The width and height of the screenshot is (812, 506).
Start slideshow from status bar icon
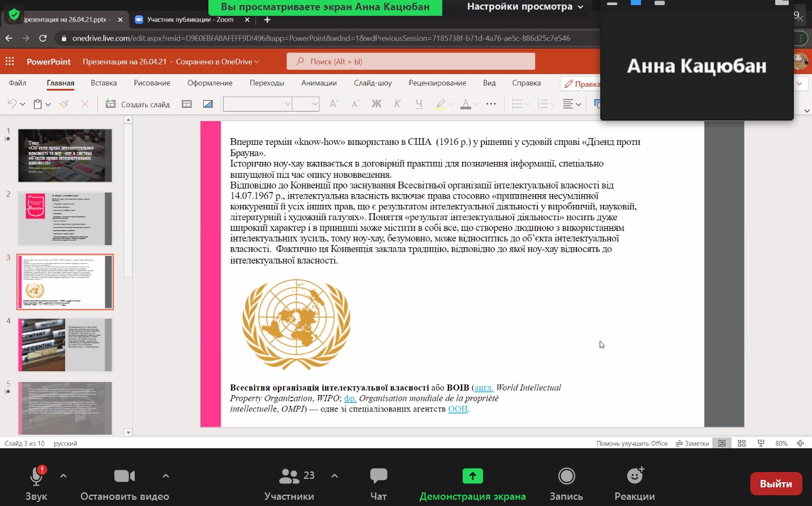point(761,443)
